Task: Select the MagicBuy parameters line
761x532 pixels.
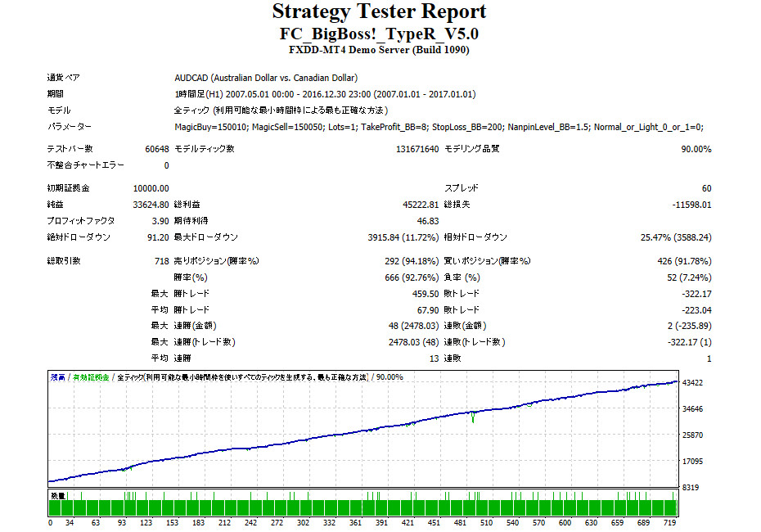Action: pos(439,127)
